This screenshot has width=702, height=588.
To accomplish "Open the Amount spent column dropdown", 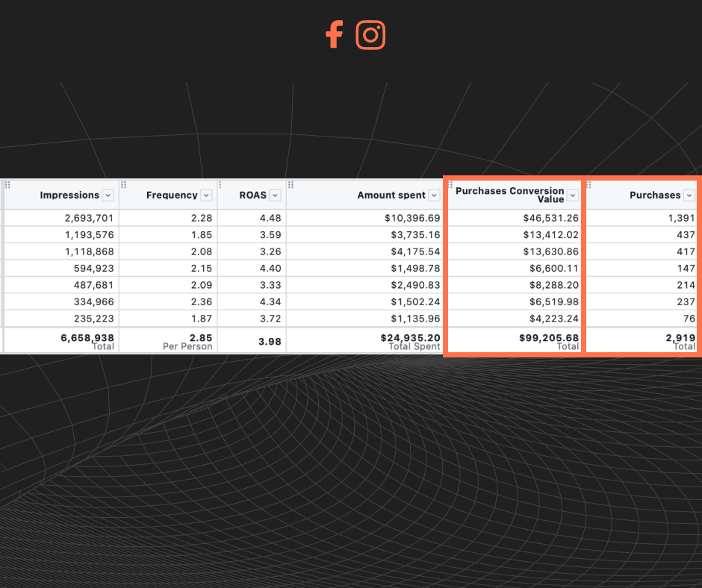I will click(434, 195).
